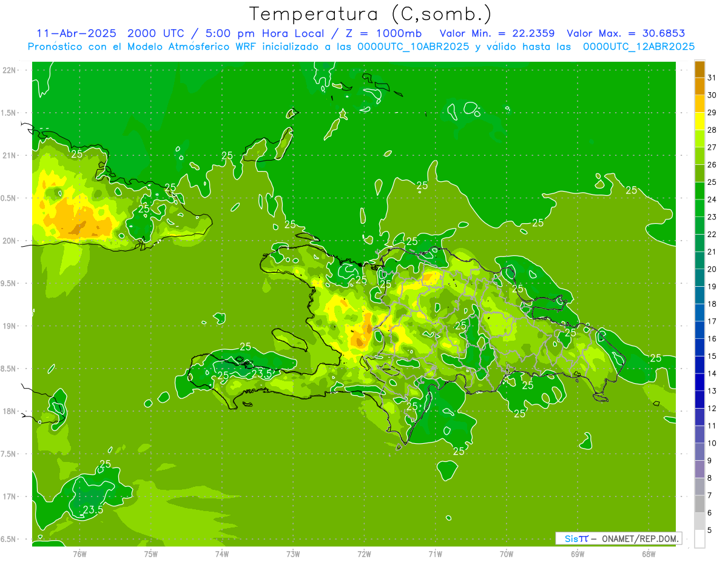Image resolution: width=728 pixels, height=562 pixels.
Task: Click the green color bar segment between 23 and 24
Action: pos(699,208)
